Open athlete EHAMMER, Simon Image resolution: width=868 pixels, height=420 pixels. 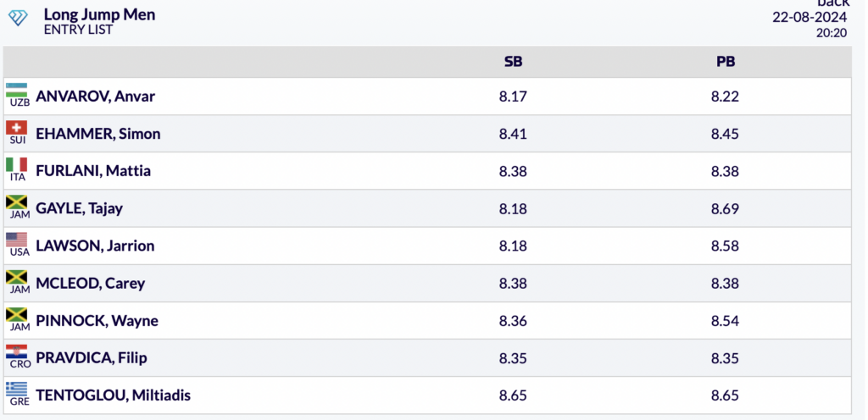[97, 134]
